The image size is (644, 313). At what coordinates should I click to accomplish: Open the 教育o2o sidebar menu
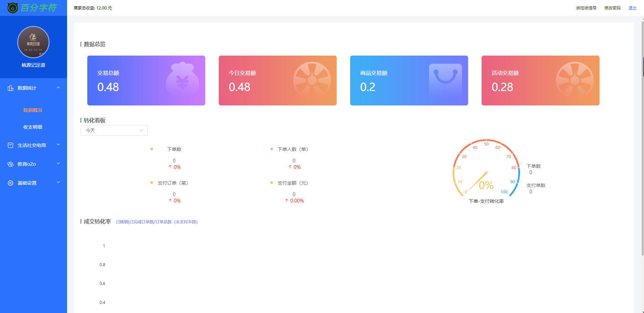coord(33,164)
